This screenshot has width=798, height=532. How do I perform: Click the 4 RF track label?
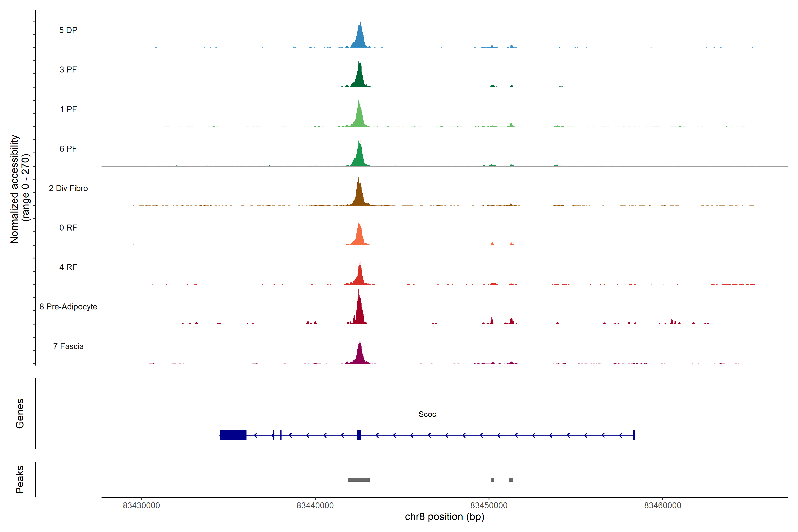click(x=68, y=267)
